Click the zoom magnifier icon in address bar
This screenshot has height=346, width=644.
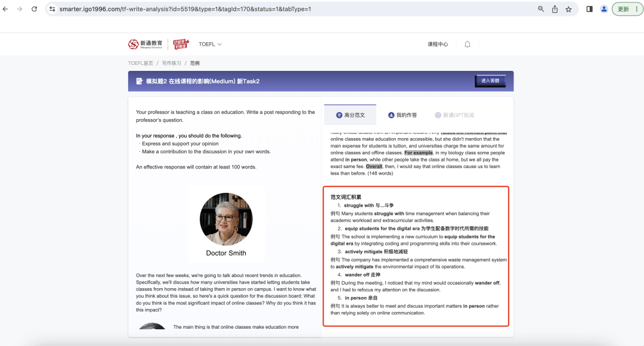(x=541, y=9)
